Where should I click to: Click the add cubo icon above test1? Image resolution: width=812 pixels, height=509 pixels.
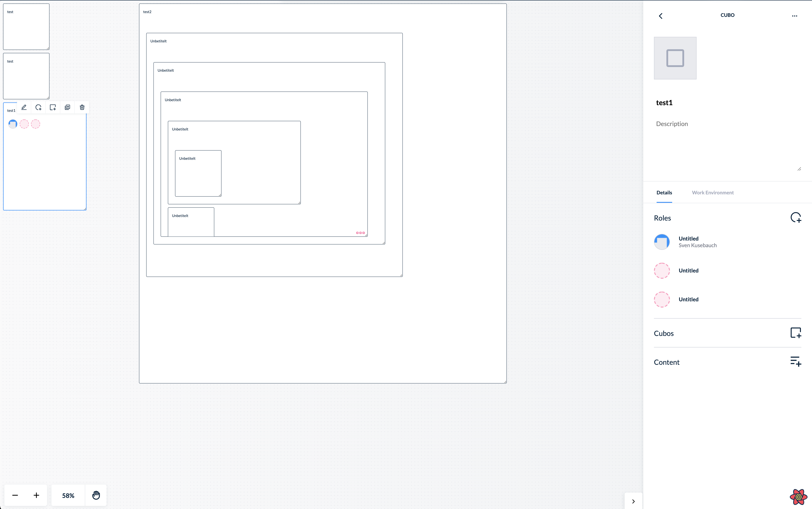pyautogui.click(x=53, y=107)
